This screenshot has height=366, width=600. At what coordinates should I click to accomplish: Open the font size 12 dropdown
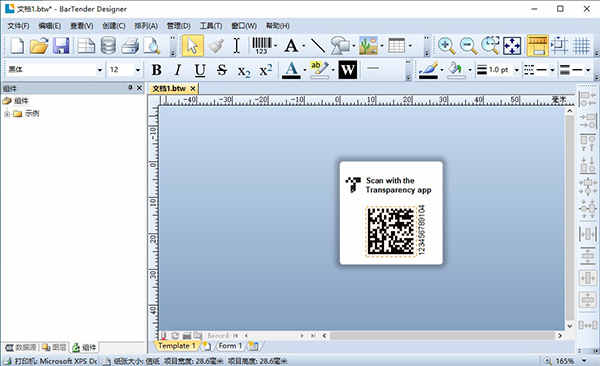point(137,70)
